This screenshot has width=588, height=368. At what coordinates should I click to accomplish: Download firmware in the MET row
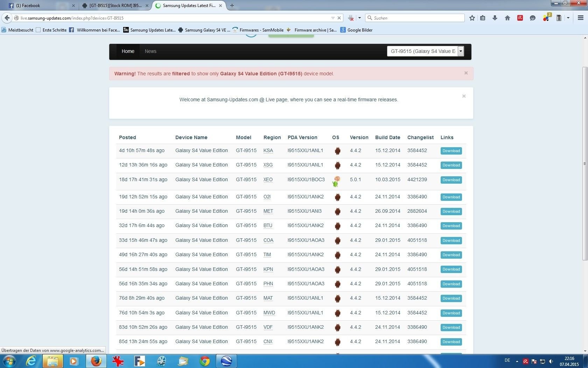[451, 212]
